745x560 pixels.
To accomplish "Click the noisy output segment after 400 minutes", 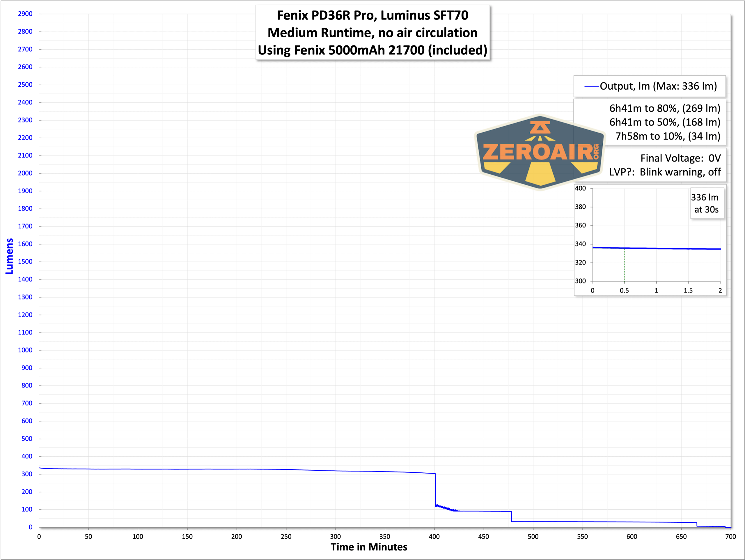I will (x=447, y=508).
